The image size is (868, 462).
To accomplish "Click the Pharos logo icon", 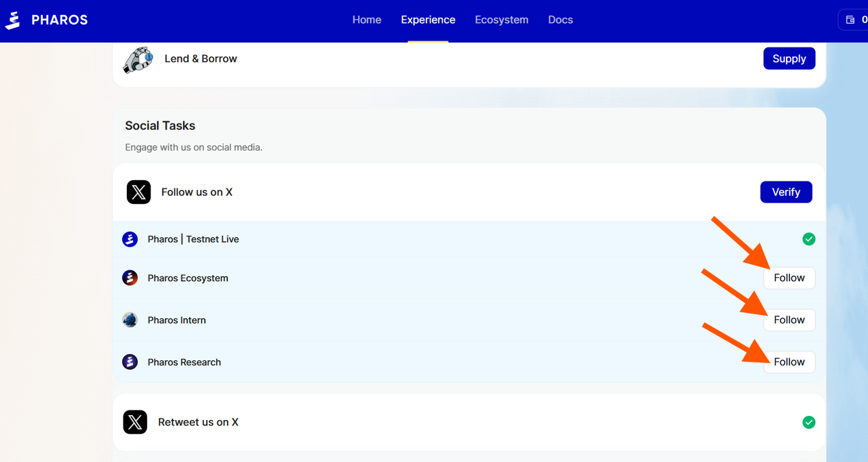I will 13,20.
